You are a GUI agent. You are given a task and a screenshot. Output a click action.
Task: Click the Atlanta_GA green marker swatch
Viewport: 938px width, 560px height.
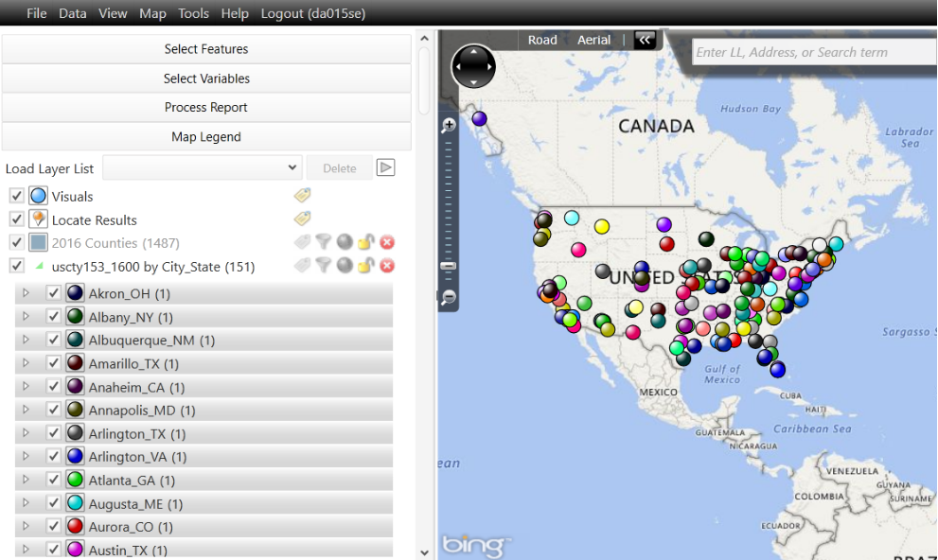75,480
